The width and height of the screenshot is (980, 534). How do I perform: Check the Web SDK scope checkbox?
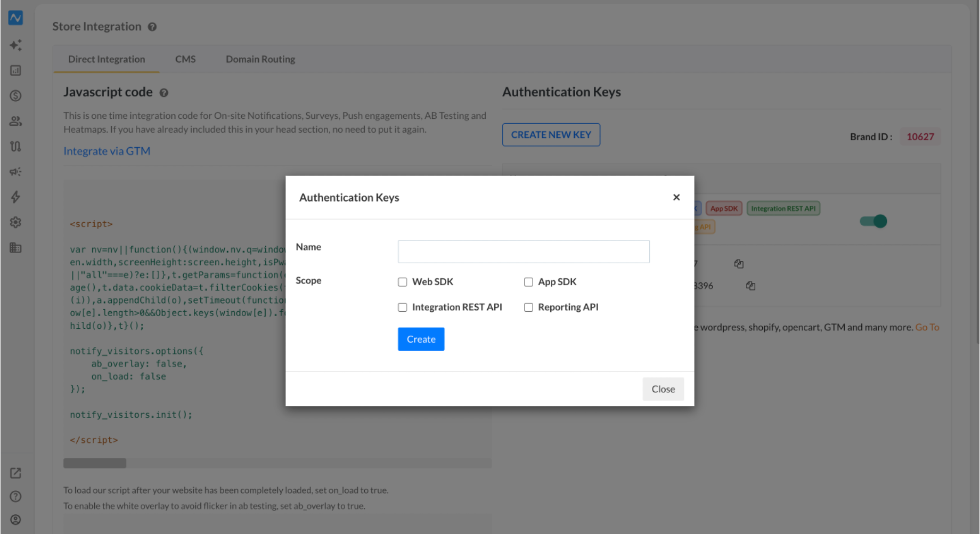[x=403, y=282]
